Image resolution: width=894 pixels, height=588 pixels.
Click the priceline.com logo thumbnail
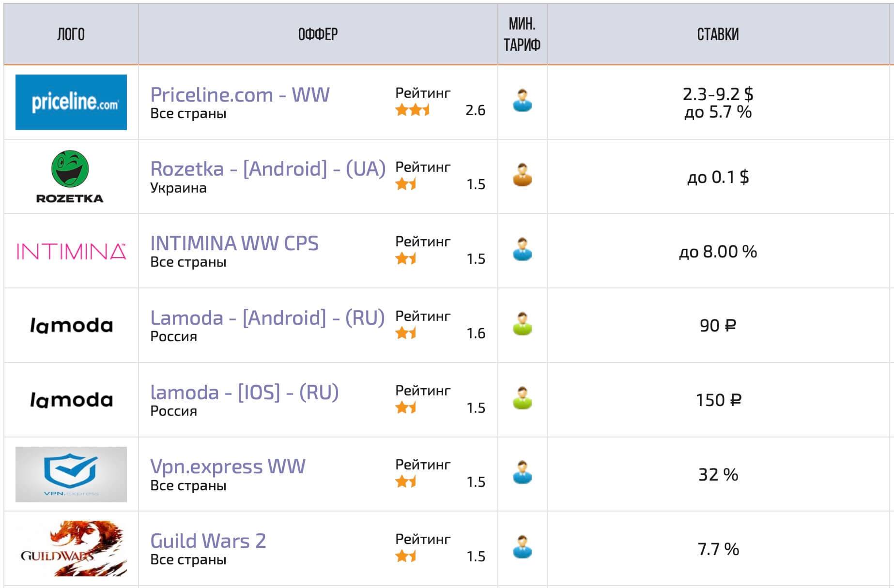coord(71,102)
